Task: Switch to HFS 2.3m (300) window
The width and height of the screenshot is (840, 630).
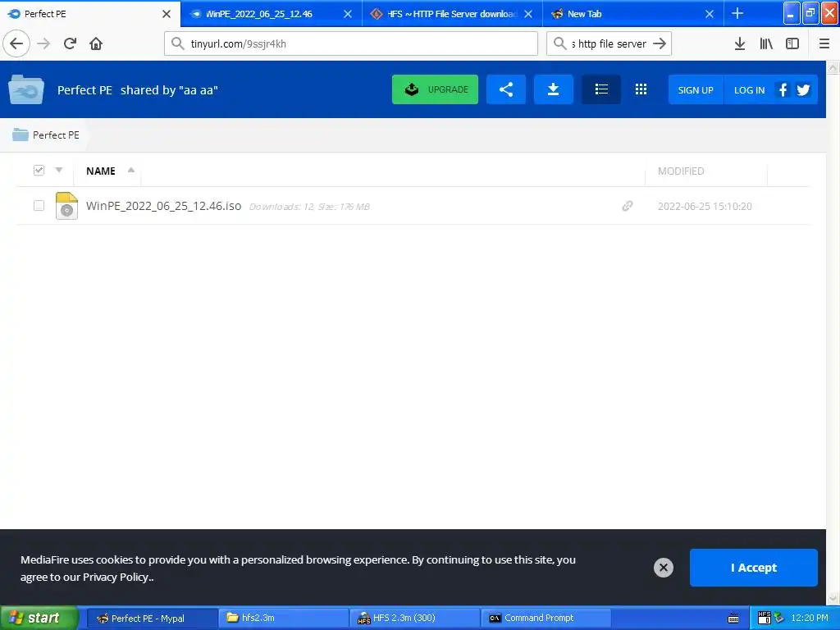Action: tap(414, 618)
